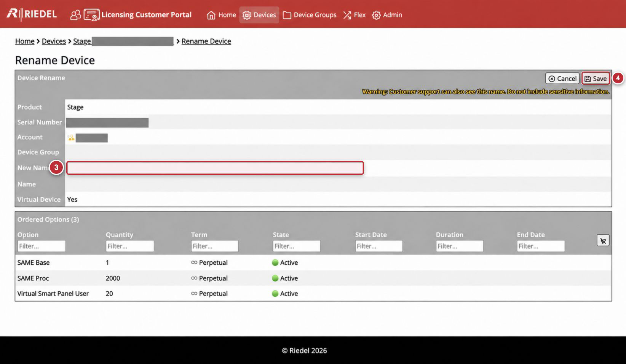Click the quantity 2000 cell
Viewport: 626px width, 364px height.
pos(113,278)
